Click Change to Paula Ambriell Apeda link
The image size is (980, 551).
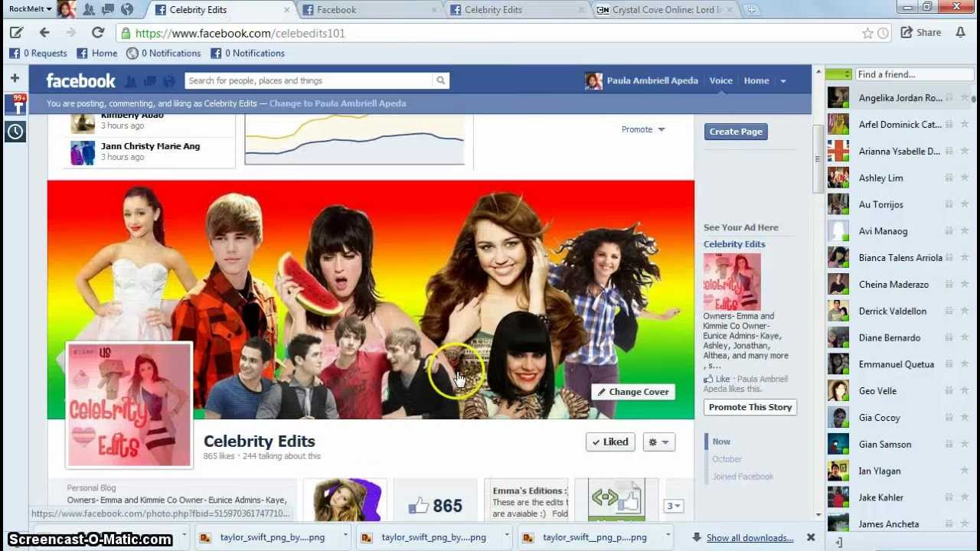(x=338, y=103)
